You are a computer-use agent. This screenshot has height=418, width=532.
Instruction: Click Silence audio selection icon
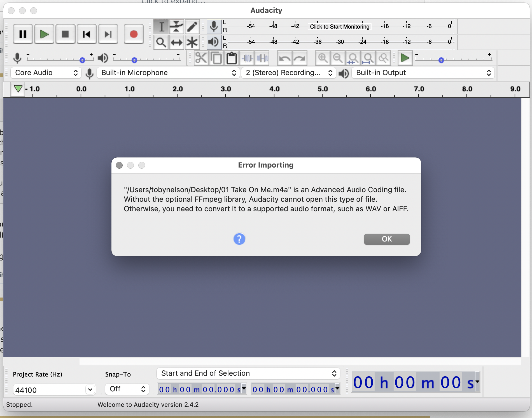pyautogui.click(x=262, y=58)
